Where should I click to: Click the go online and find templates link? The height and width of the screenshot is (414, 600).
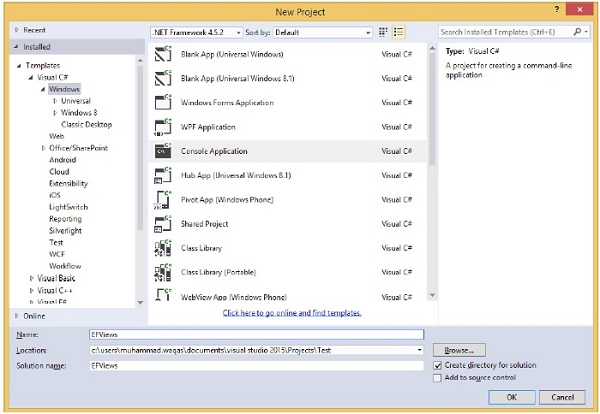pos(292,313)
